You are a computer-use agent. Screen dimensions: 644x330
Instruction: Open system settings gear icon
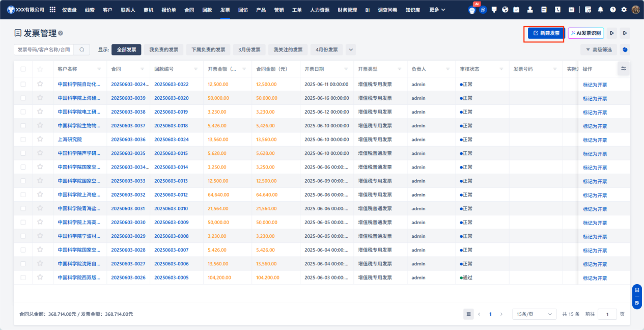coord(624,10)
